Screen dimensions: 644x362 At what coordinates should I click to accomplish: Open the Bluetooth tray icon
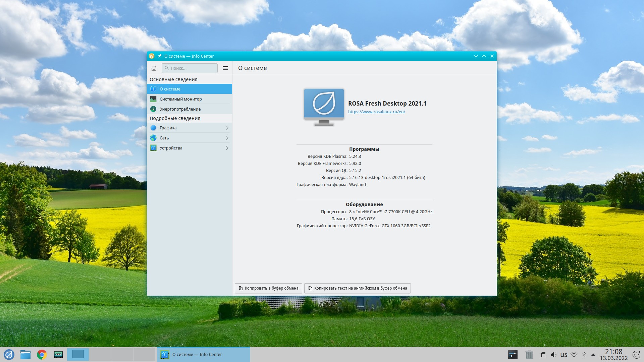(x=584, y=355)
